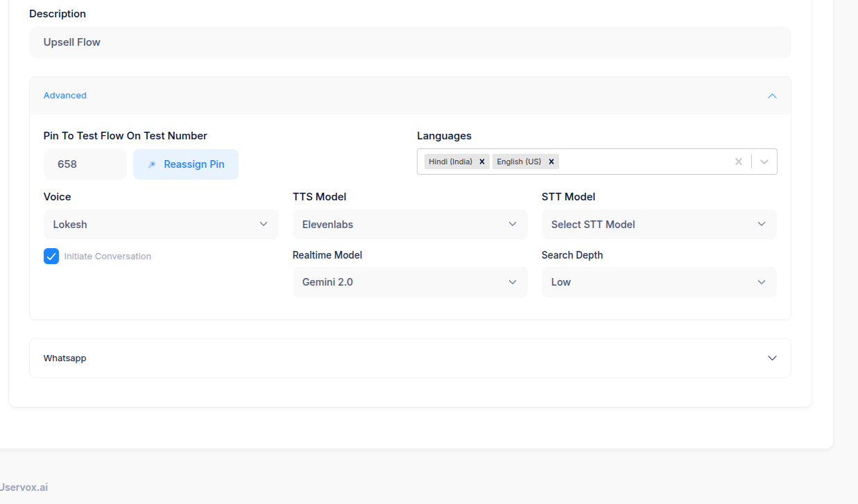Click the pin number field showing 658
This screenshot has width=858, height=504.
tap(85, 164)
